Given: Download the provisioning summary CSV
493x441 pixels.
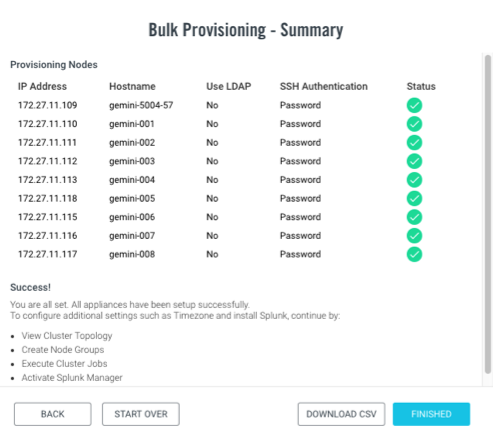Looking at the screenshot, I should tap(341, 414).
